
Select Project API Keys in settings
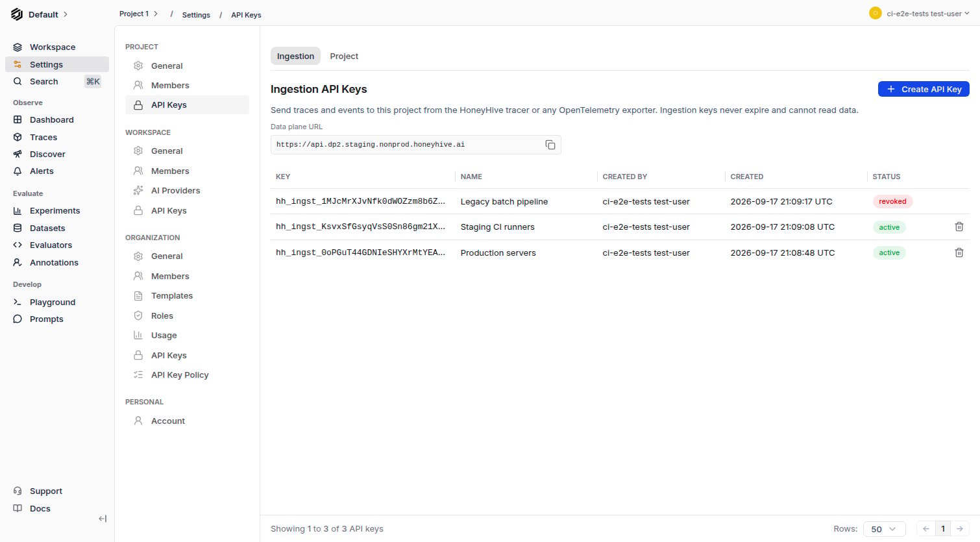(187, 105)
